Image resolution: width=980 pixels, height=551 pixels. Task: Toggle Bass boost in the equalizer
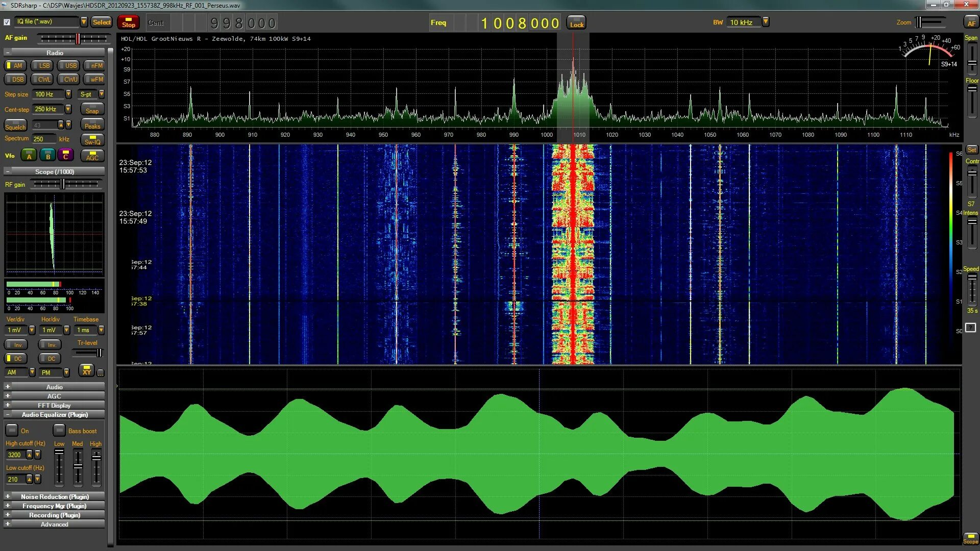tap(59, 430)
